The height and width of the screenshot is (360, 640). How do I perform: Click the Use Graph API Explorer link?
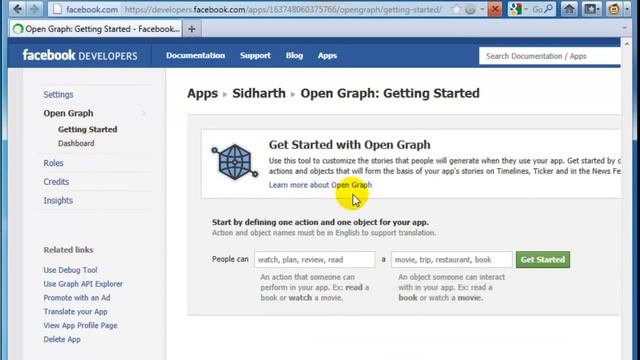click(83, 284)
